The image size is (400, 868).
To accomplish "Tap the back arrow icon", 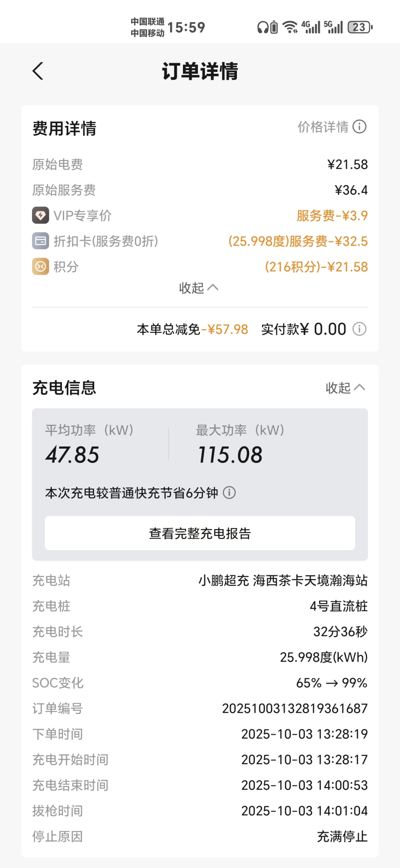I will tap(38, 71).
